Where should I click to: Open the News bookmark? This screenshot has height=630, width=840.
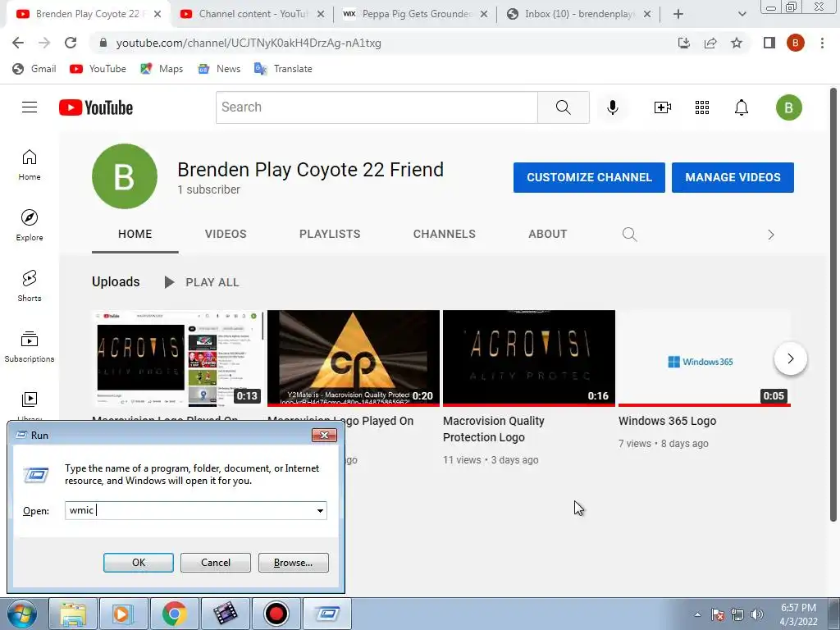(x=219, y=69)
